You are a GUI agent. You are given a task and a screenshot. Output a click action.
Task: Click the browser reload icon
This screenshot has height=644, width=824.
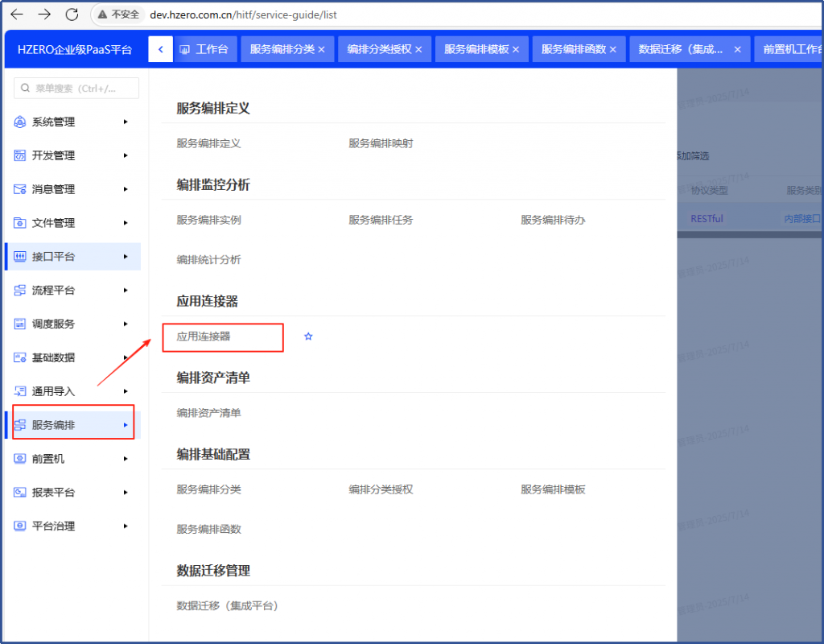click(72, 14)
